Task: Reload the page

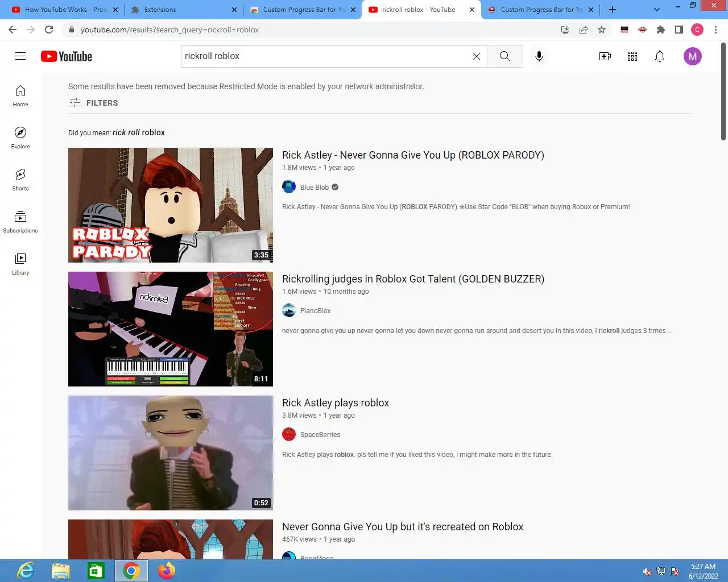Action: click(x=49, y=30)
